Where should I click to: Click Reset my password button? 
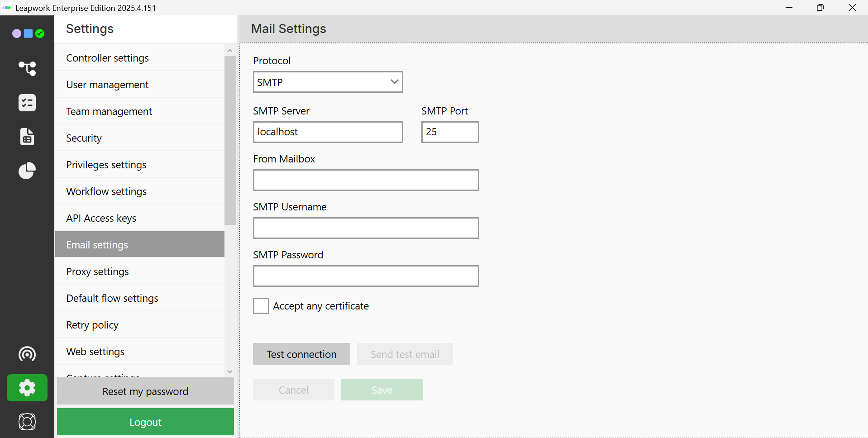tap(145, 391)
